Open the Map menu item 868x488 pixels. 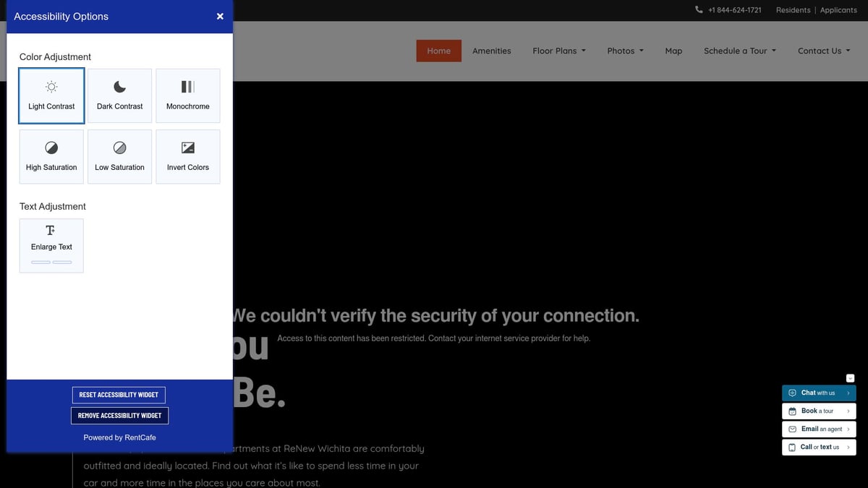pyautogui.click(x=673, y=51)
